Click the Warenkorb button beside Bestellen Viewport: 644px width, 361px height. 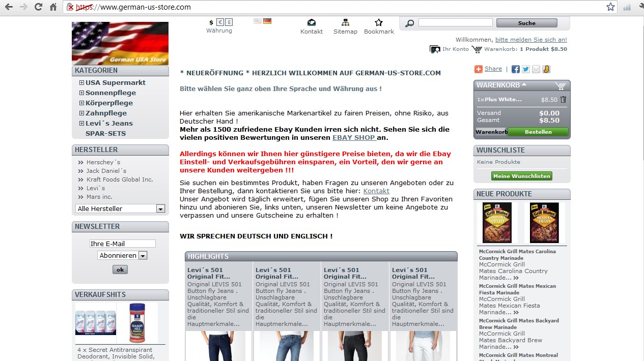[x=491, y=132]
